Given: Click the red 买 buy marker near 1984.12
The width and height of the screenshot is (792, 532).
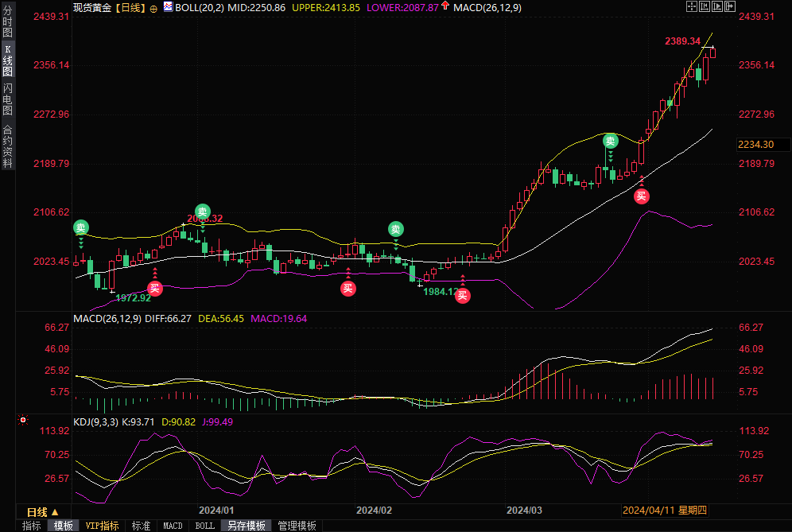Looking at the screenshot, I should pyautogui.click(x=462, y=296).
